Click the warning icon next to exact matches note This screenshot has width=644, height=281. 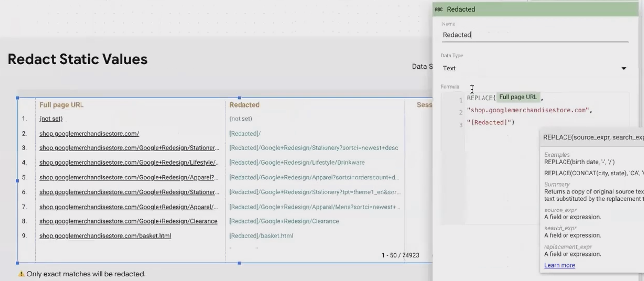[x=21, y=274]
